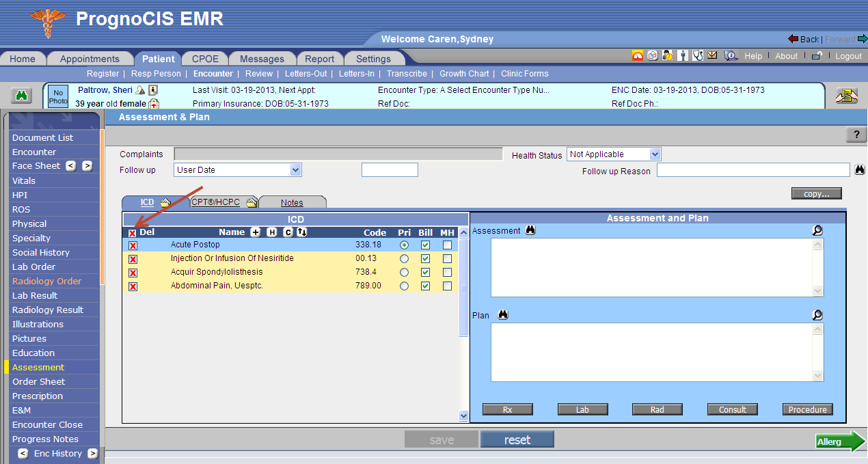The height and width of the screenshot is (464, 868).
Task: Click the info icon left of Help
Action: [731, 56]
